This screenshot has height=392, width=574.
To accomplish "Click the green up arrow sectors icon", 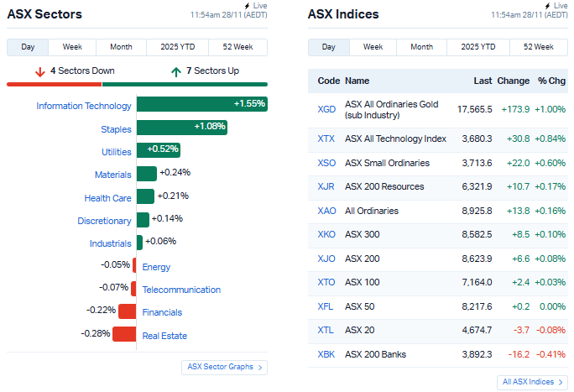I will pyautogui.click(x=175, y=71).
